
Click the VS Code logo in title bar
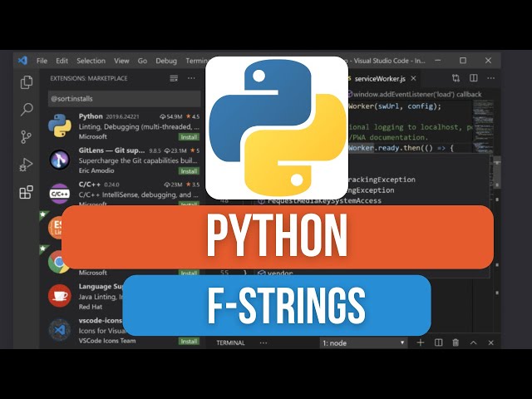tap(22, 61)
